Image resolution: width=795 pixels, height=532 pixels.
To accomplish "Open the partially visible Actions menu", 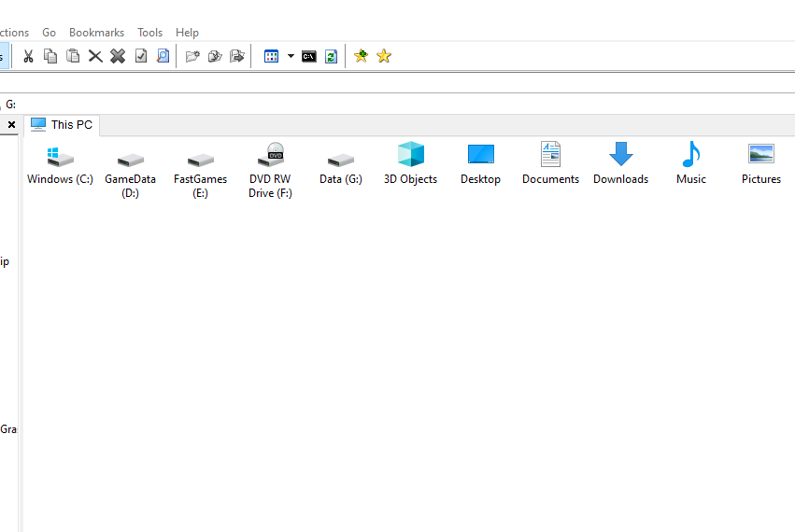I will 14,33.
